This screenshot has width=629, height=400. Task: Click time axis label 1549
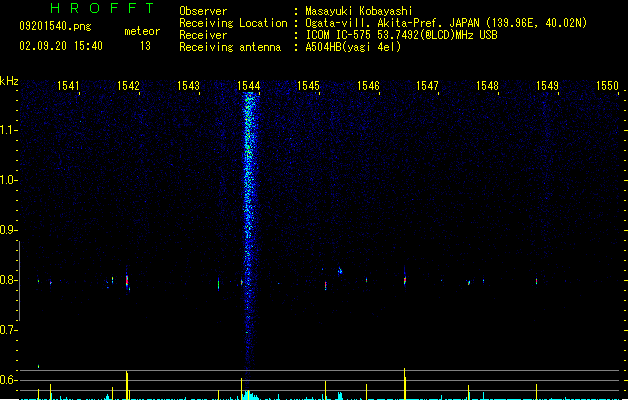pyautogui.click(x=548, y=86)
